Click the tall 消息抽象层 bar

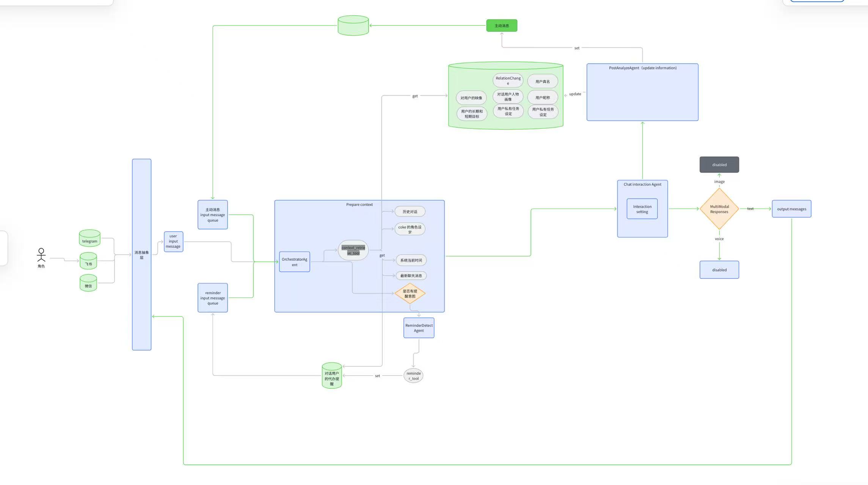(141, 255)
